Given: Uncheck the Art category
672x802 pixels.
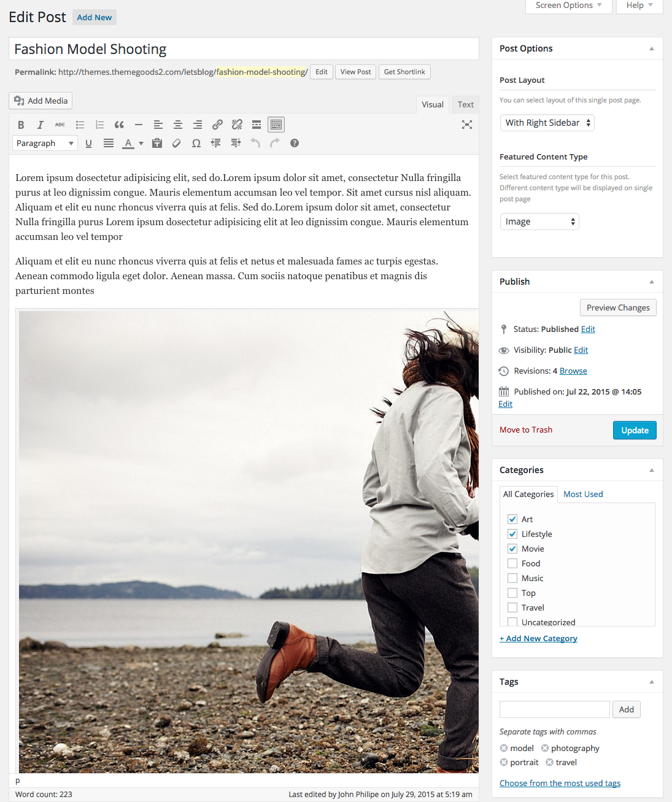Looking at the screenshot, I should pos(512,519).
